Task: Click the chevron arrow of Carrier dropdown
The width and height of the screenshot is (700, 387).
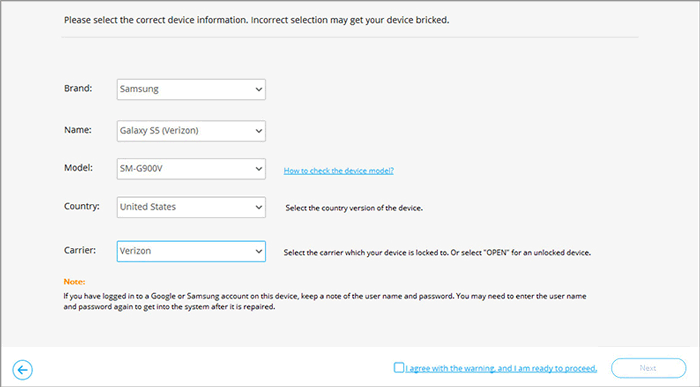Action: point(258,251)
